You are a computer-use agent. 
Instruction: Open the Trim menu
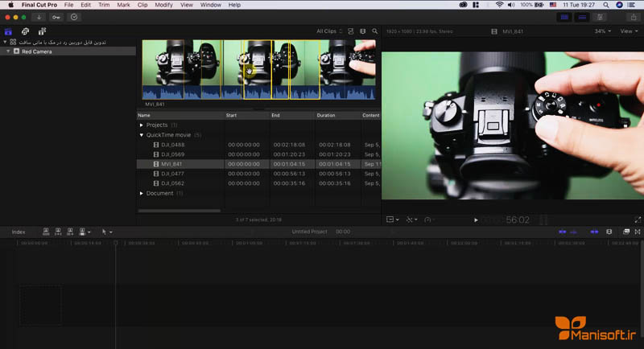click(x=104, y=5)
